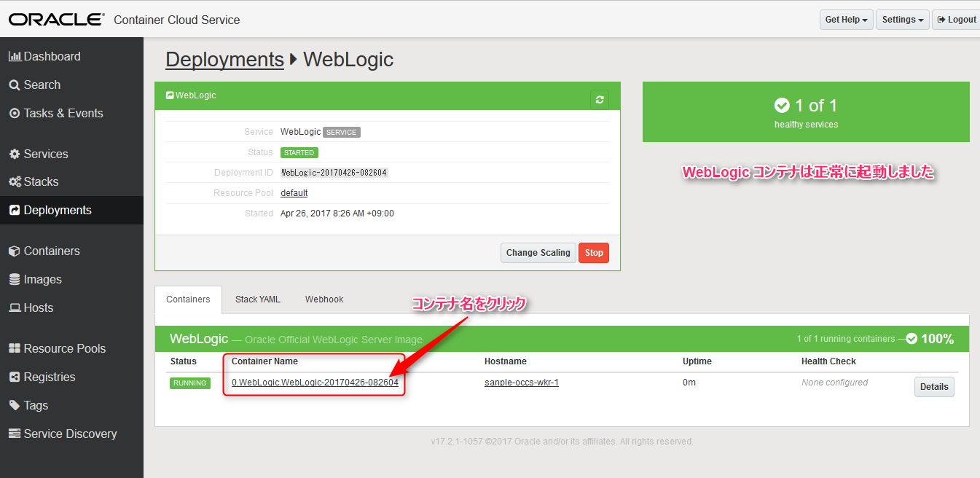Image resolution: width=980 pixels, height=478 pixels.
Task: Click the Stacks gears icon in sidebar
Action: point(15,181)
